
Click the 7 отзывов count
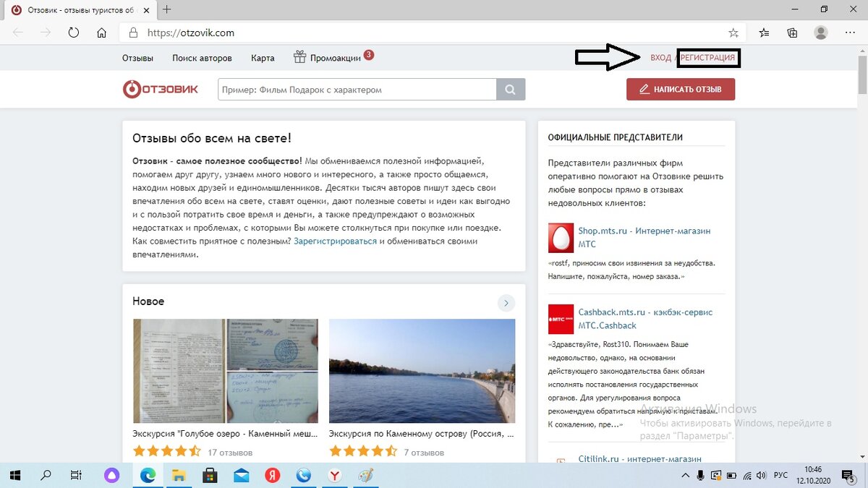click(424, 453)
